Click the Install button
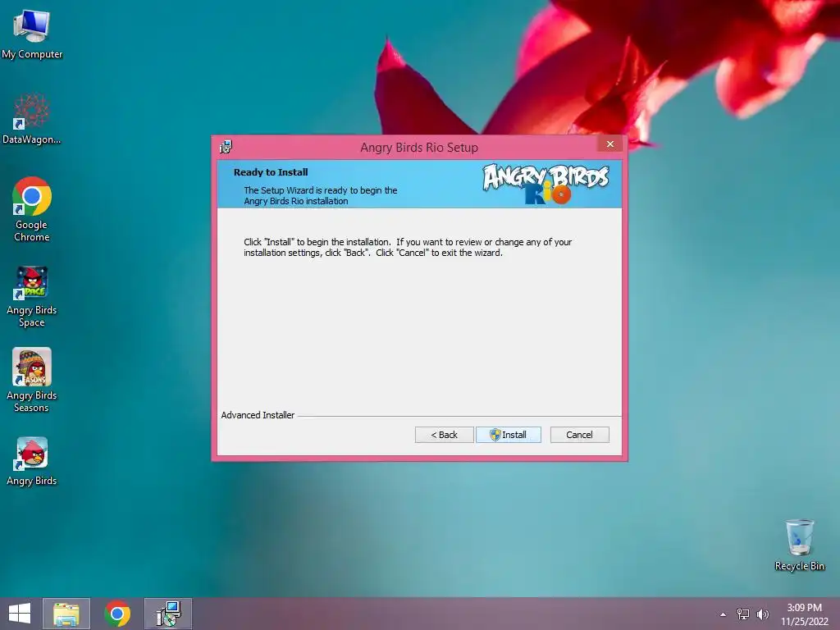The width and height of the screenshot is (840, 630). click(509, 435)
